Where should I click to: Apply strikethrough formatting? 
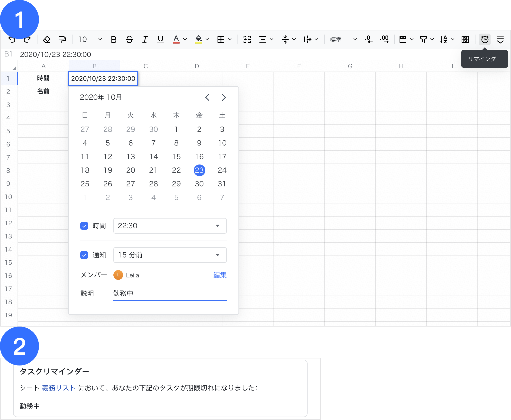pyautogui.click(x=129, y=39)
